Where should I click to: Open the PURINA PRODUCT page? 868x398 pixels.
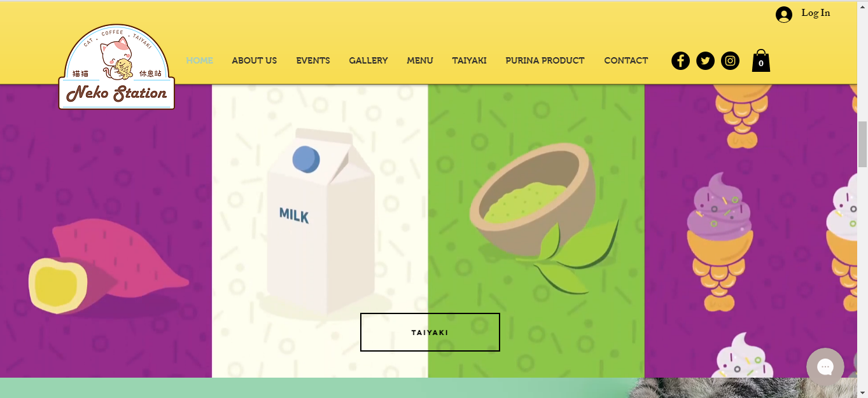click(x=545, y=60)
